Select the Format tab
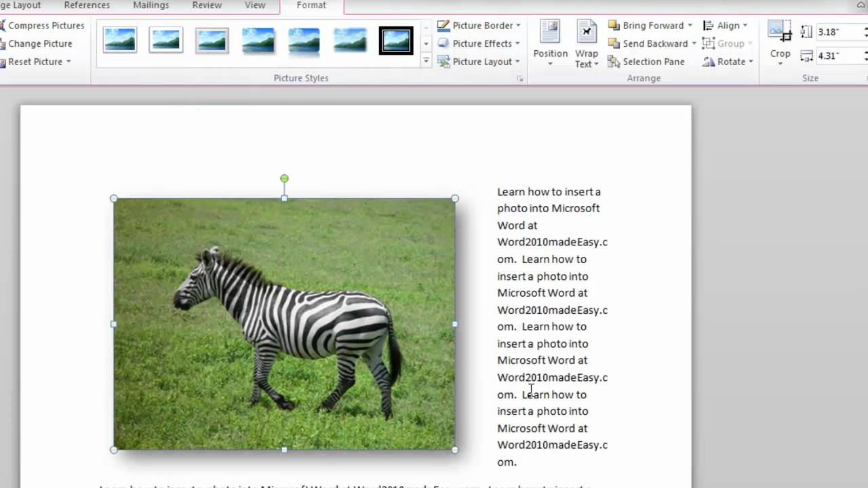 tap(311, 5)
